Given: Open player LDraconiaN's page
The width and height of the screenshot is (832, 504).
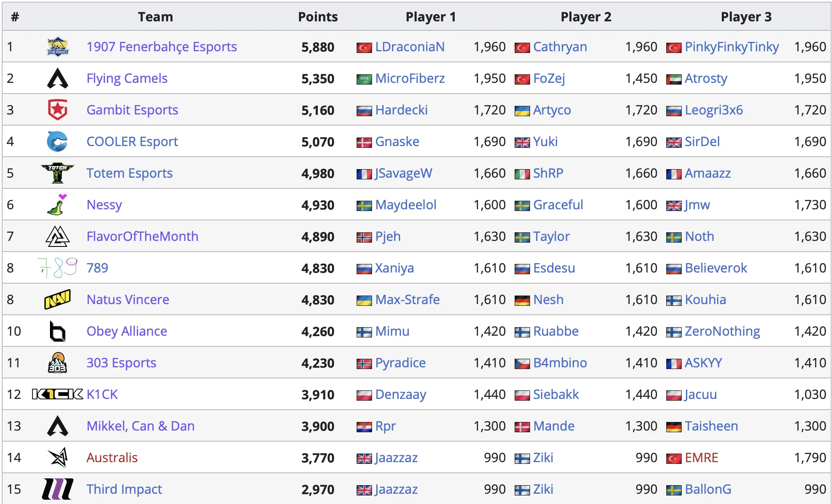Looking at the screenshot, I should point(410,47).
